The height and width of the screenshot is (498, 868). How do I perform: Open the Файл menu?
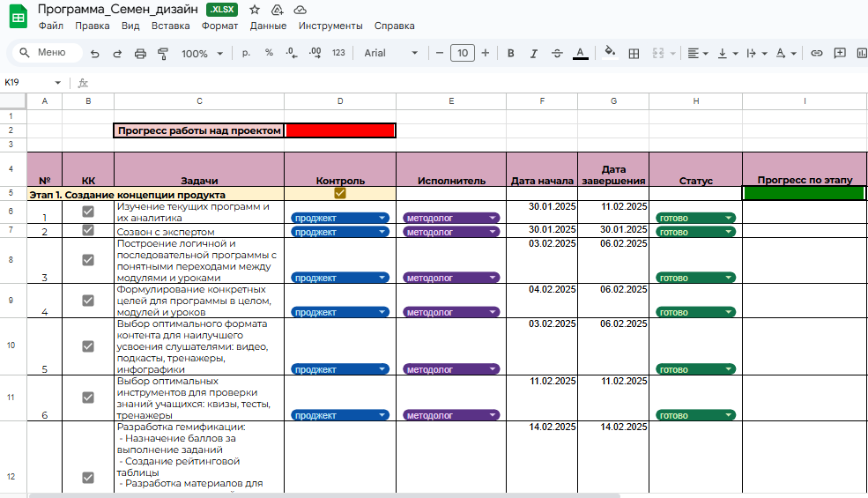(51, 26)
